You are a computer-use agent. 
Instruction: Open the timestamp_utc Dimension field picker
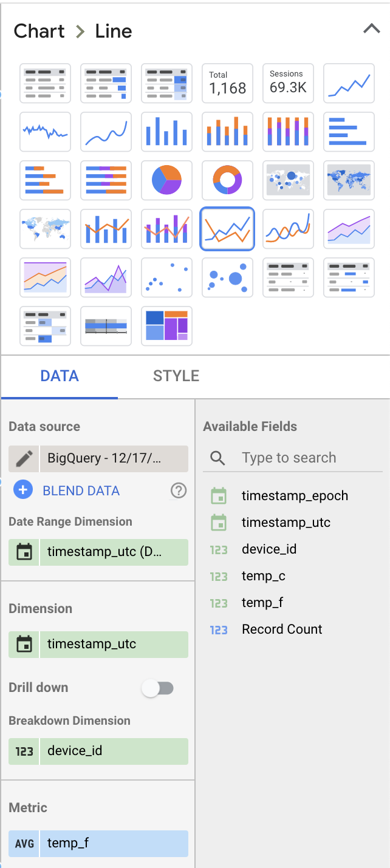tap(114, 644)
